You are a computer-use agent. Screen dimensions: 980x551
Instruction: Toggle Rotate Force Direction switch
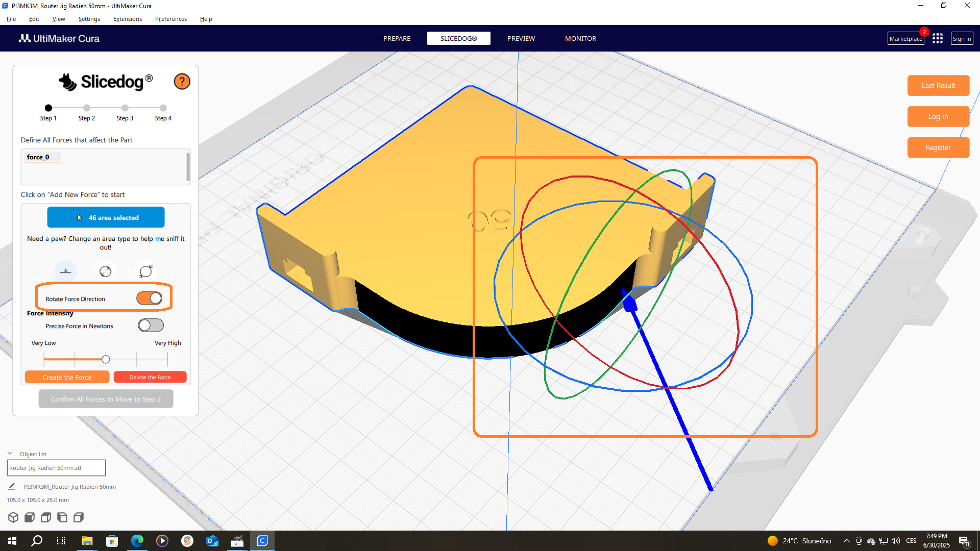(150, 298)
